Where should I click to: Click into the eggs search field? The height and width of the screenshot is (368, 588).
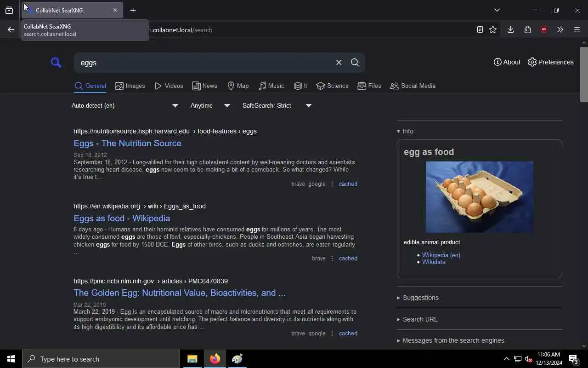(204, 63)
